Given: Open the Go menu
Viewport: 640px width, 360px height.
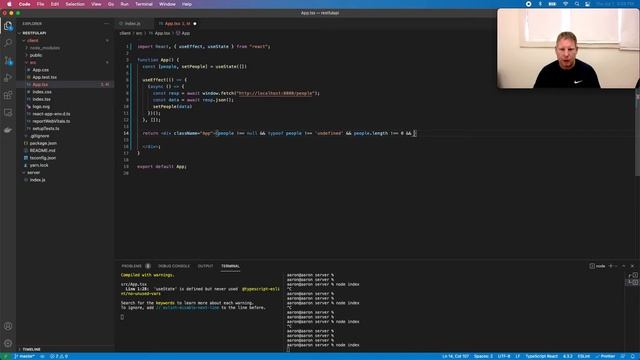Looking at the screenshot, I should (x=111, y=4).
